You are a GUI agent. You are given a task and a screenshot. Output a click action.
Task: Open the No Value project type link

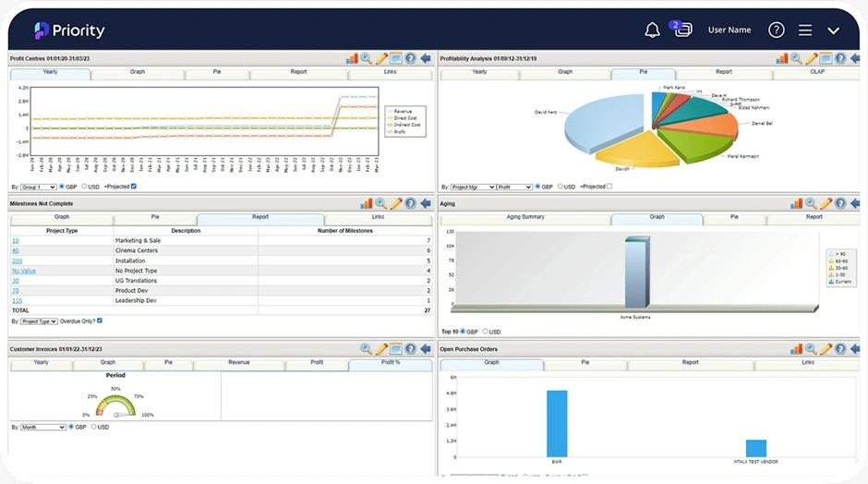[24, 271]
